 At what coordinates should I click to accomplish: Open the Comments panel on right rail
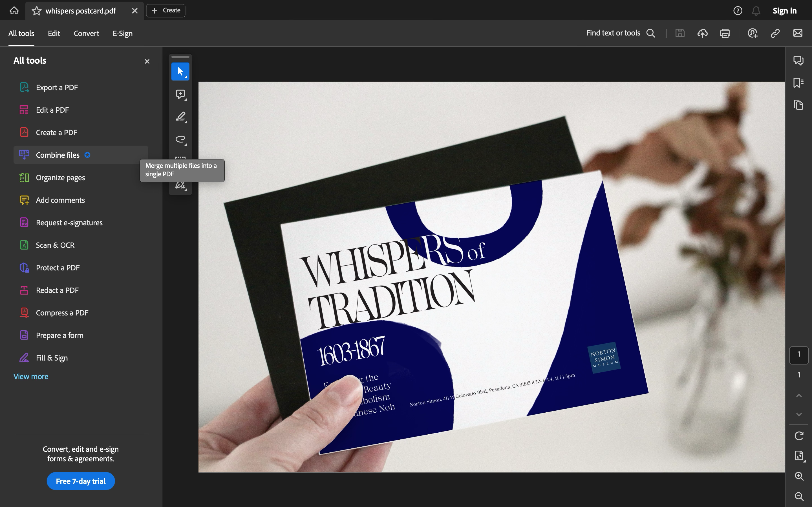798,60
